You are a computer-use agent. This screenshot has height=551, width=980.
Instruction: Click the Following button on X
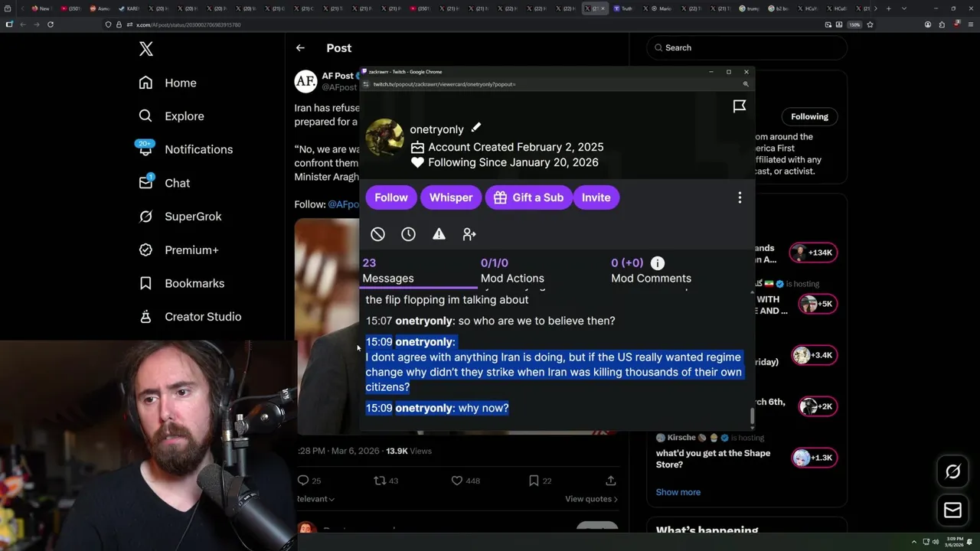coord(809,116)
